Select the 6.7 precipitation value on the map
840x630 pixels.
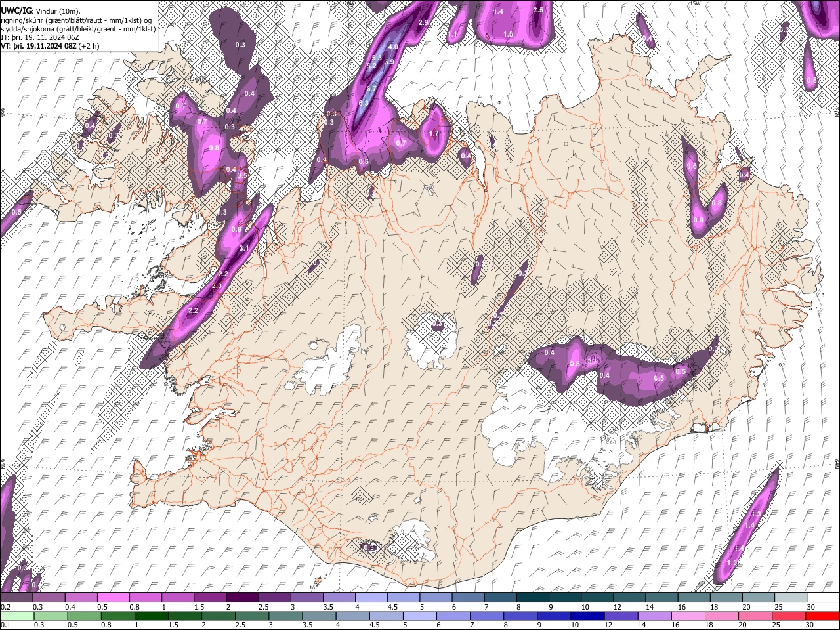371,89
